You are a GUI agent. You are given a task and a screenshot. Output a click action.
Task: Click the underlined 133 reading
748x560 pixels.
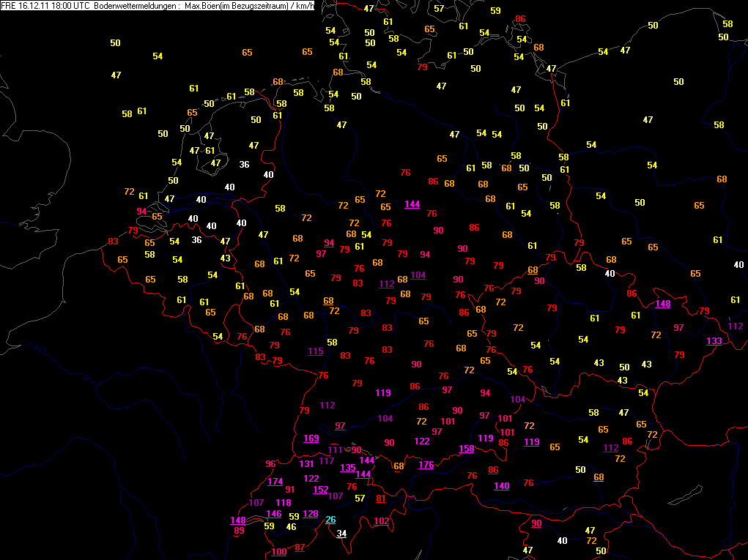[x=714, y=341]
